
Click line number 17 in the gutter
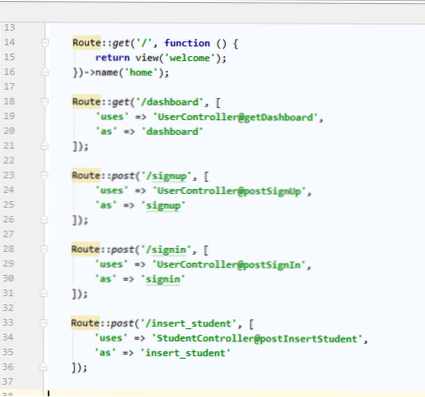(9, 87)
